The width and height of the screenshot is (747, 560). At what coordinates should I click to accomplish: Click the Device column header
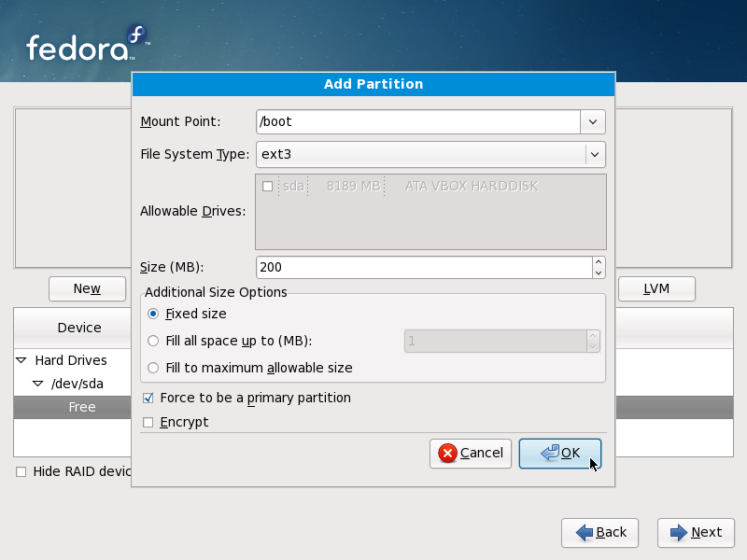(73, 329)
